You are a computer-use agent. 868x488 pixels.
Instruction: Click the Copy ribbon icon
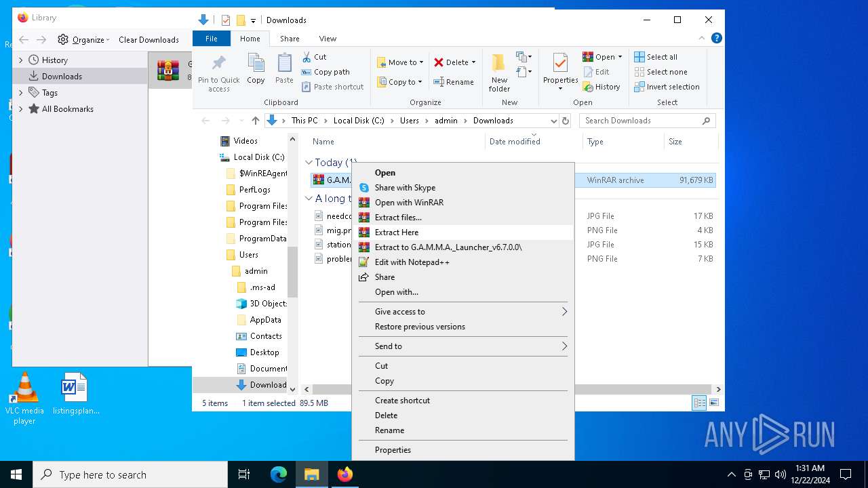256,63
